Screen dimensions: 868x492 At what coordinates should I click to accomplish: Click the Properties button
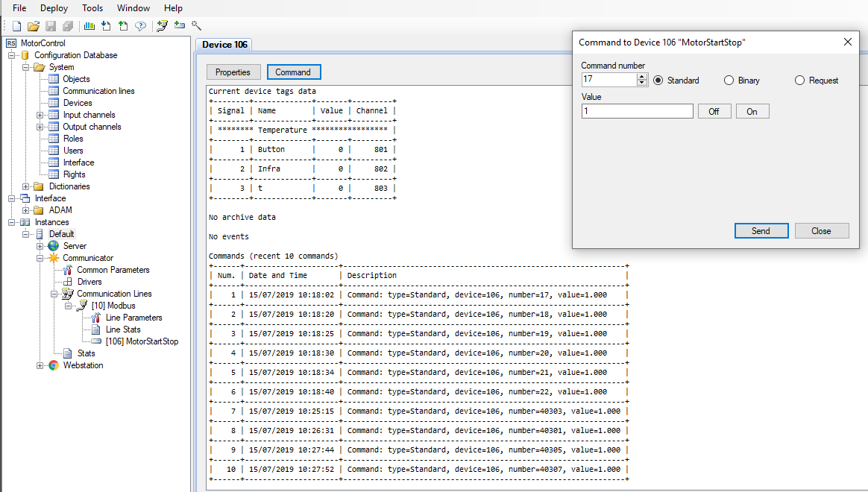(233, 72)
